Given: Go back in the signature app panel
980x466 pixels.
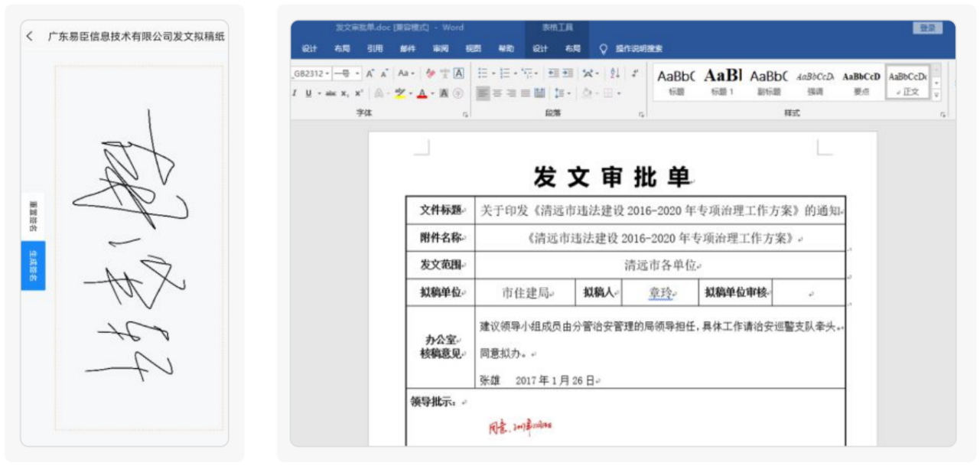Looking at the screenshot, I should click(30, 37).
